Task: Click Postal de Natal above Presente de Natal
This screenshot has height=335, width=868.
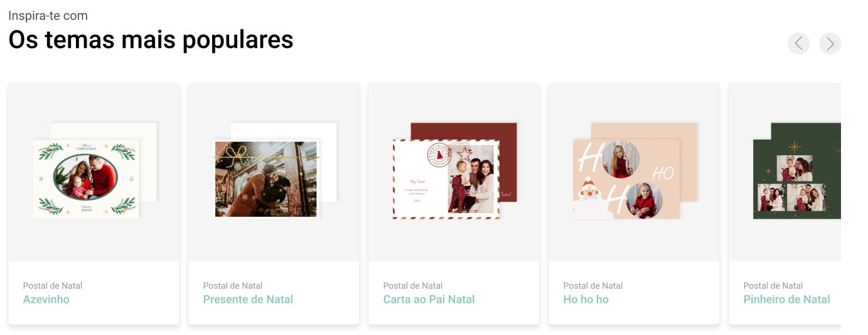Action: (x=233, y=285)
